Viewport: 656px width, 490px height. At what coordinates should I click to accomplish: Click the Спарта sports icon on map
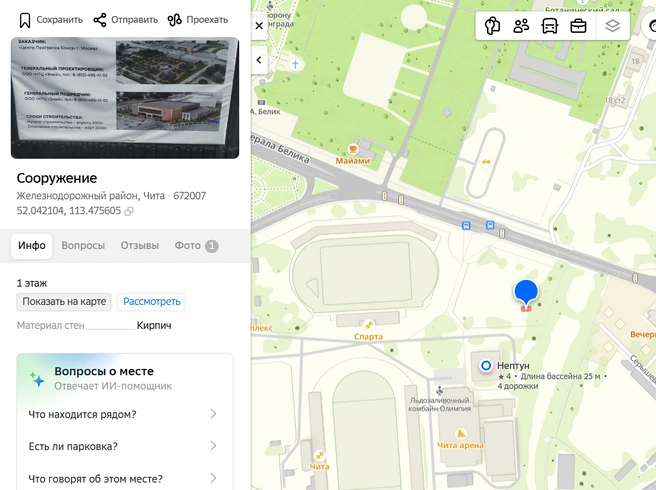tap(369, 324)
